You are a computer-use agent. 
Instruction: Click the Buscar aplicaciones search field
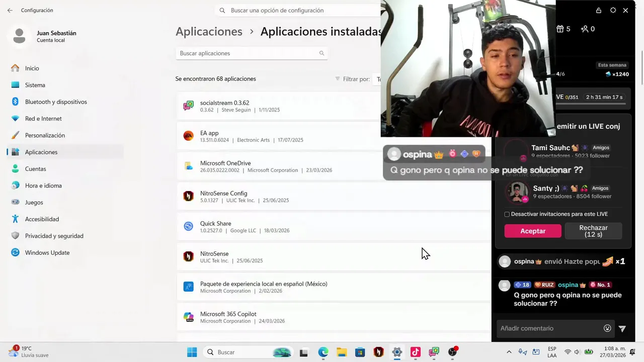pyautogui.click(x=252, y=53)
